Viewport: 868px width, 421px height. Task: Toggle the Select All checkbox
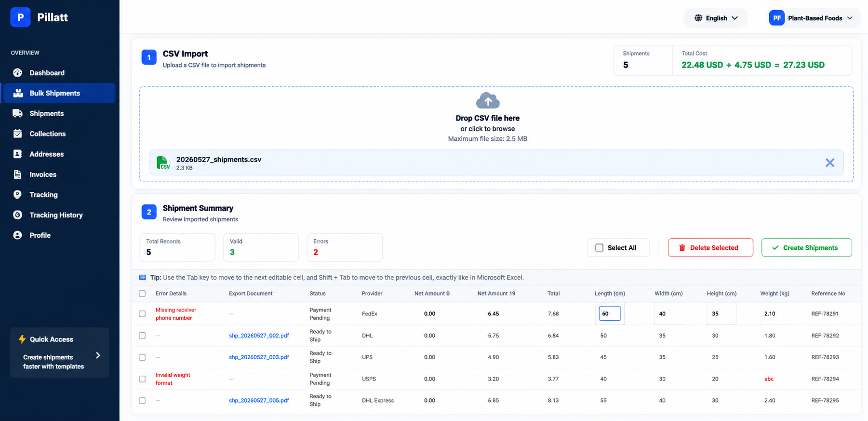[600, 248]
